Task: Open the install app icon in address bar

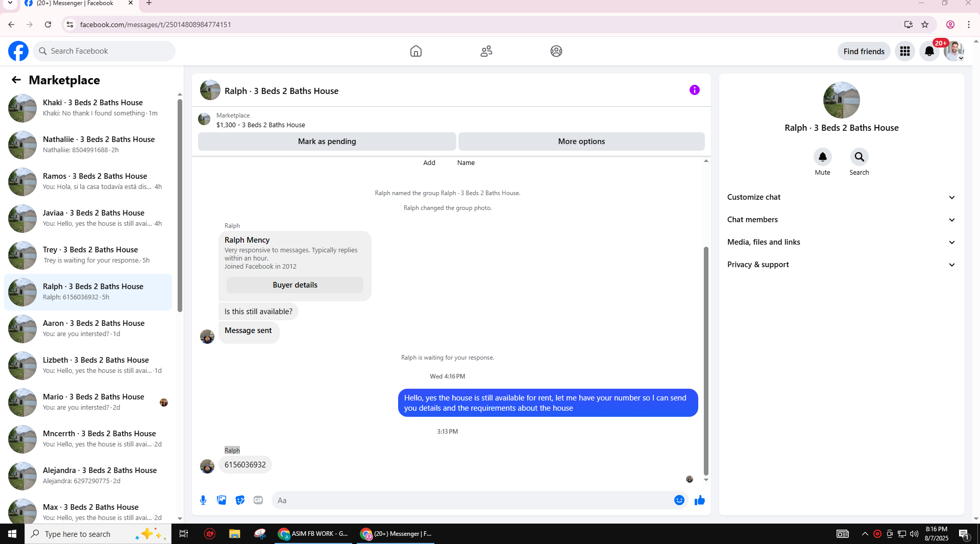Action: coord(909,25)
